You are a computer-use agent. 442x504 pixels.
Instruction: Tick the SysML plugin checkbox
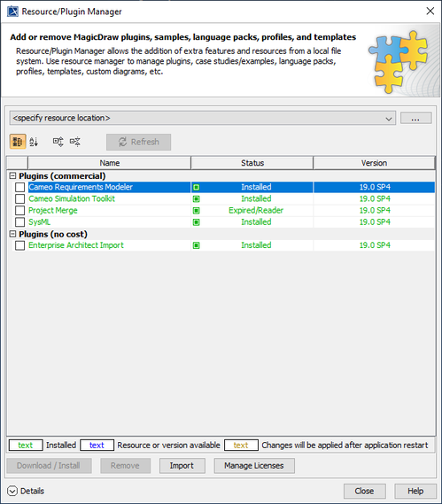20,222
